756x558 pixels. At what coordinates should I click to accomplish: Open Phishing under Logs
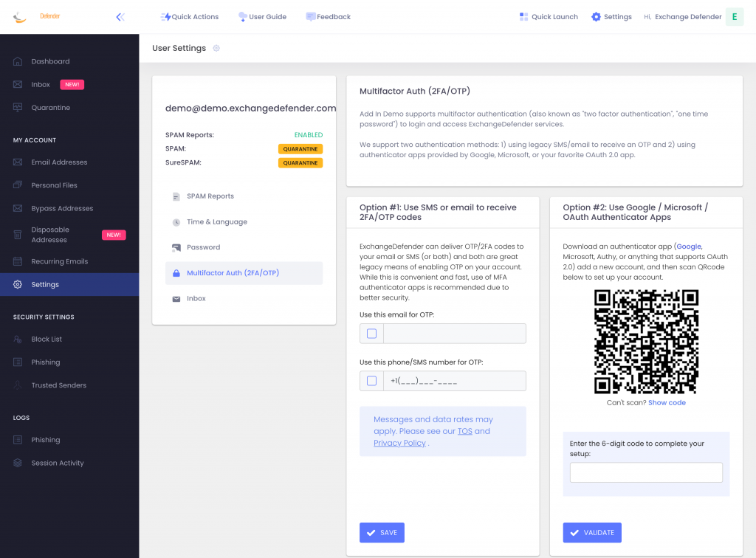pos(46,439)
